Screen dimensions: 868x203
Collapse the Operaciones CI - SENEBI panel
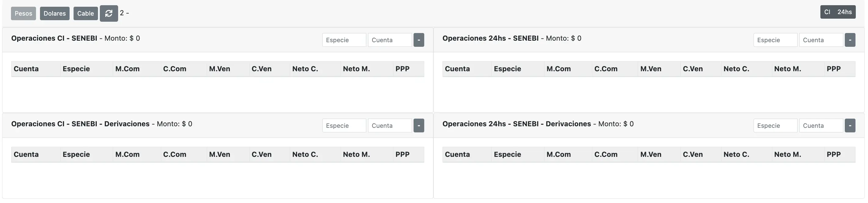418,40
